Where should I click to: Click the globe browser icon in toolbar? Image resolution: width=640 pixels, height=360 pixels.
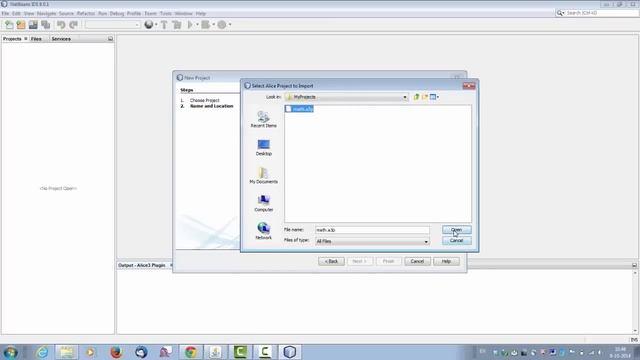tap(149, 25)
